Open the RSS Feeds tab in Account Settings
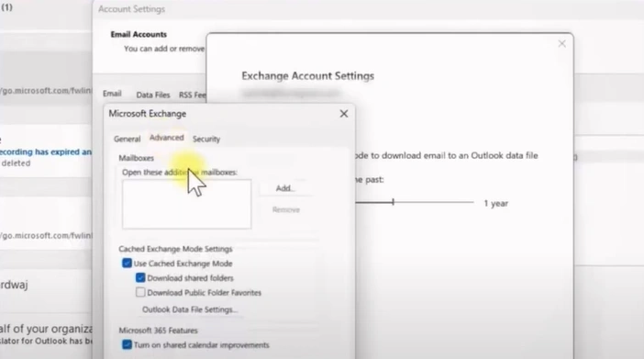Viewport: 644px width, 359px height. pos(193,95)
